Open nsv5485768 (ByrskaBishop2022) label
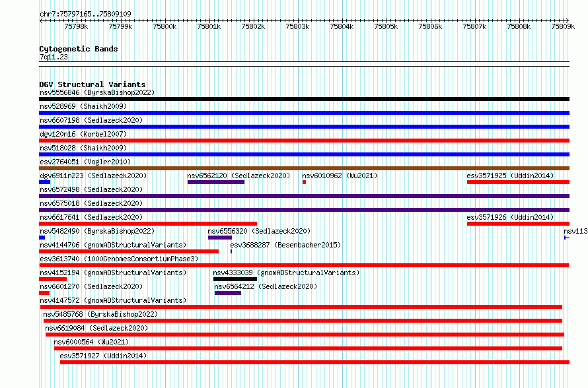This screenshot has width=588, height=388. [x=100, y=314]
